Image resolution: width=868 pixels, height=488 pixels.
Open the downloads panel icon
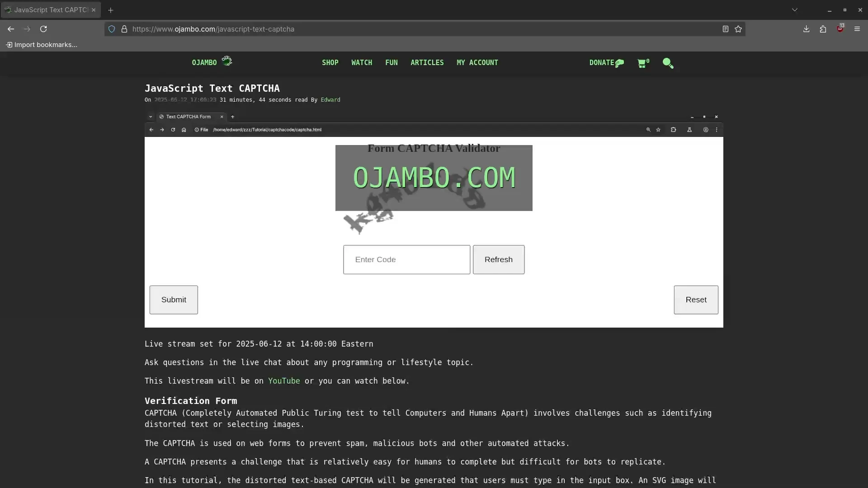click(806, 29)
